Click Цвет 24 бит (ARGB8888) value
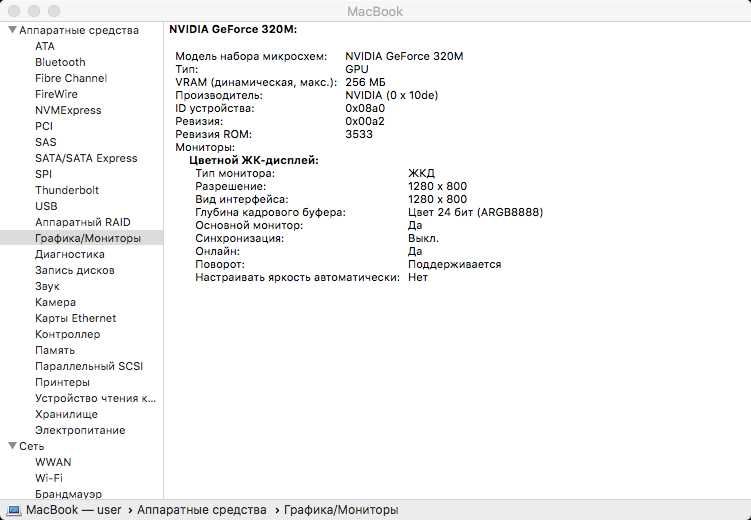Image resolution: width=751 pixels, height=520 pixels. click(x=476, y=212)
